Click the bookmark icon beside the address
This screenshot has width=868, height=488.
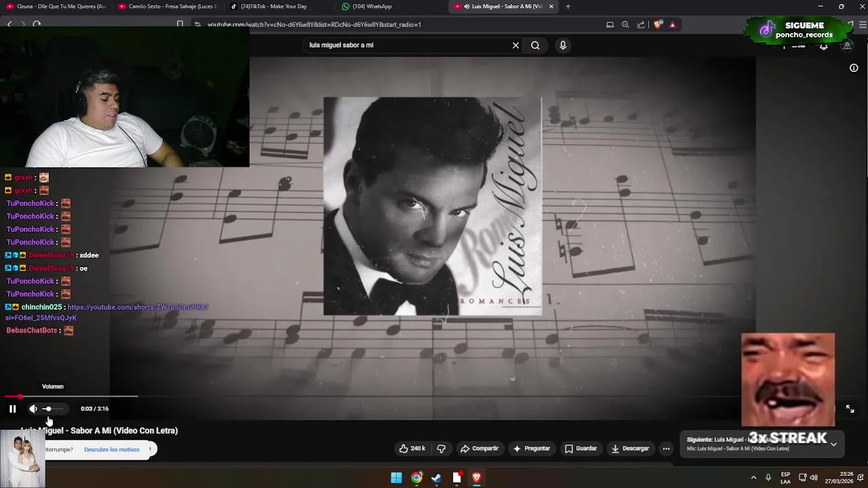coord(180,24)
